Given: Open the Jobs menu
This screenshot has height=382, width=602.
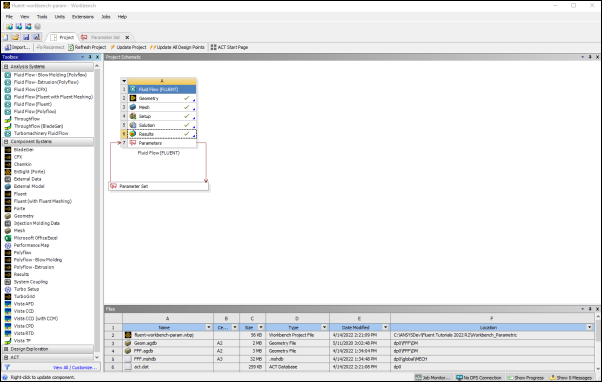Looking at the screenshot, I should [106, 17].
